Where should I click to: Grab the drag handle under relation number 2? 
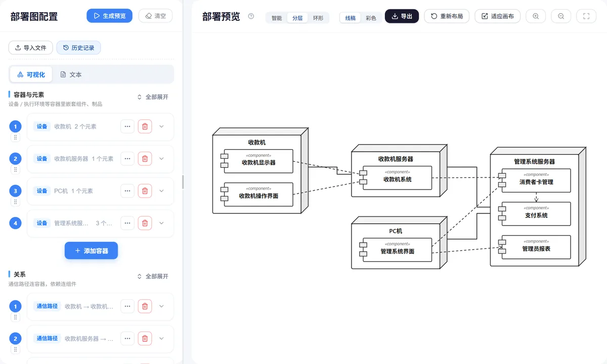coord(15,349)
